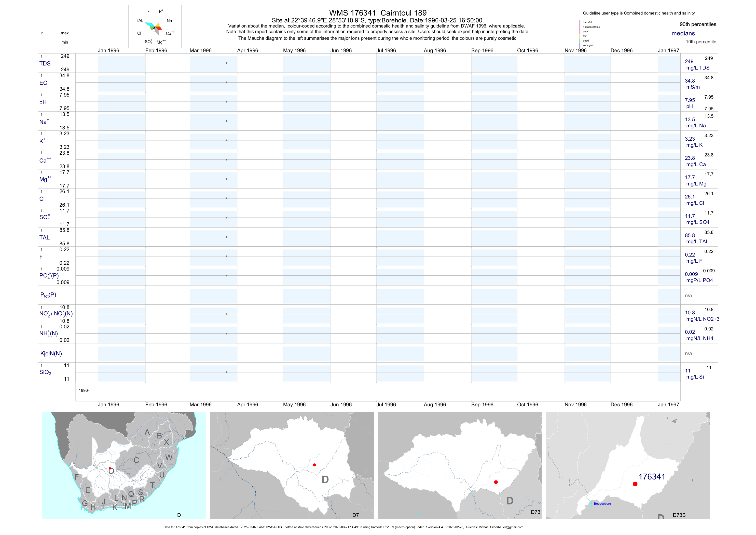756x535 pixels.
Task: Click the pH parameter row label
Action: [x=43, y=102]
